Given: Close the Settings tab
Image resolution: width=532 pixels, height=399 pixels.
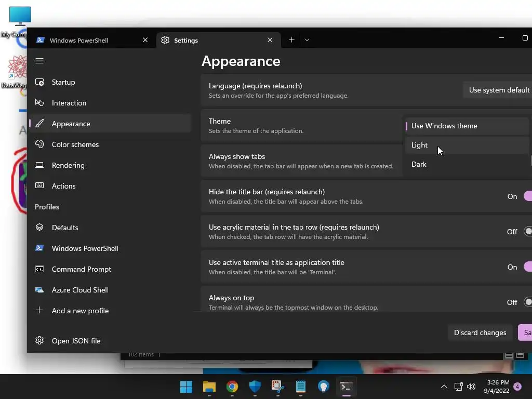Looking at the screenshot, I should [x=270, y=40].
